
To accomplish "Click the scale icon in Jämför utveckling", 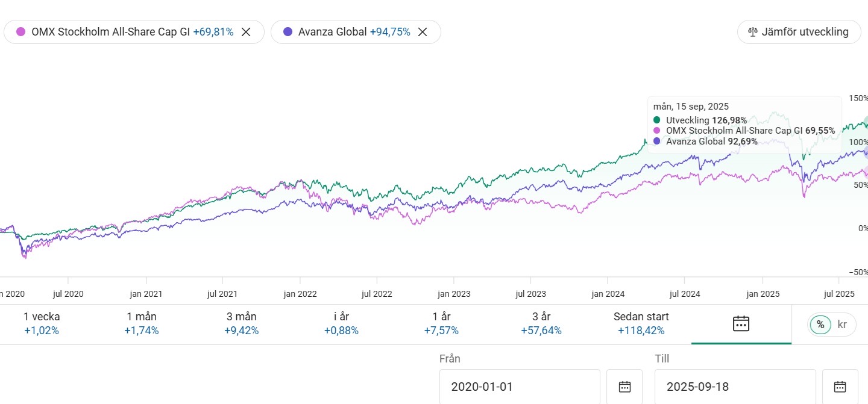I will pos(752,33).
